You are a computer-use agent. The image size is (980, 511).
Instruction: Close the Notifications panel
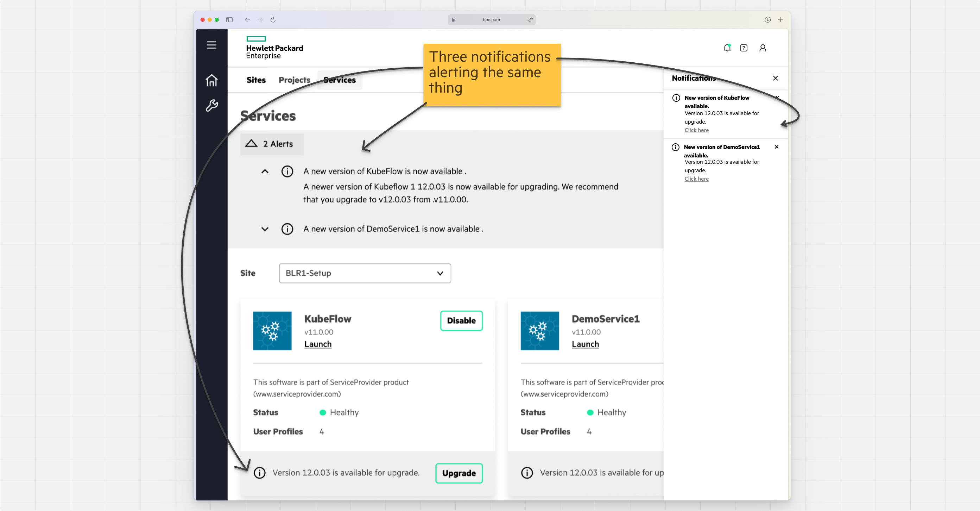click(x=775, y=78)
